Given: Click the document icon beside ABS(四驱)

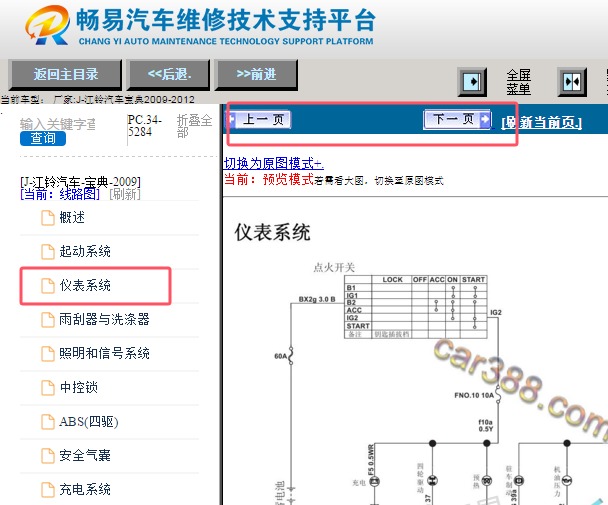Looking at the screenshot, I should [48, 422].
